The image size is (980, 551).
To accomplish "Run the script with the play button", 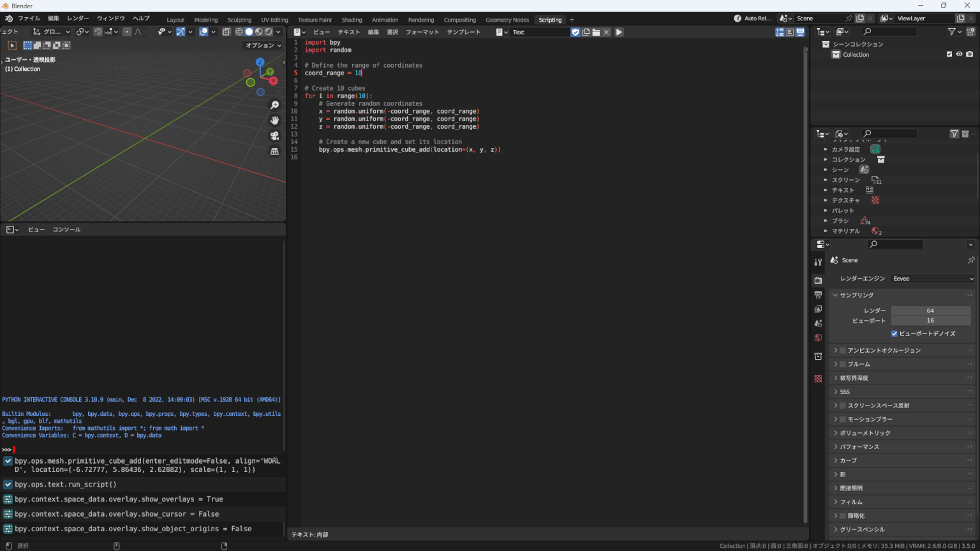I will (x=619, y=31).
